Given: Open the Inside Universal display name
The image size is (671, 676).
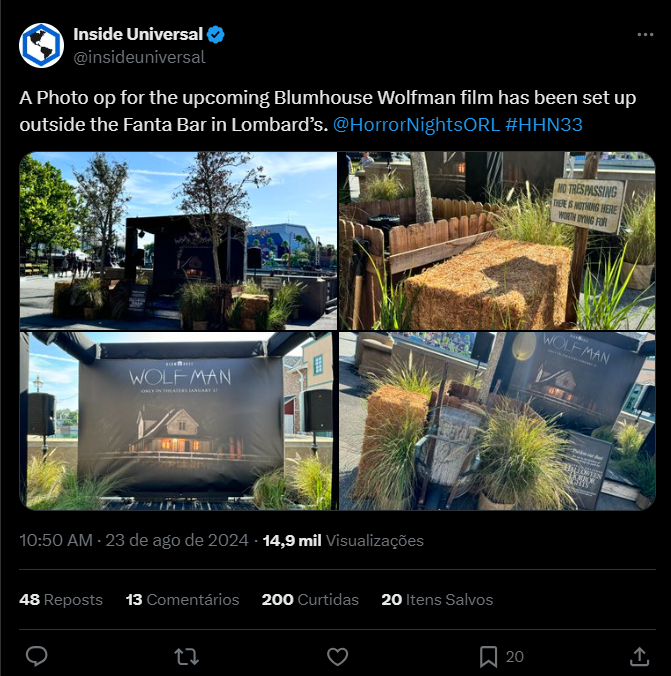Looking at the screenshot, I should (138, 34).
